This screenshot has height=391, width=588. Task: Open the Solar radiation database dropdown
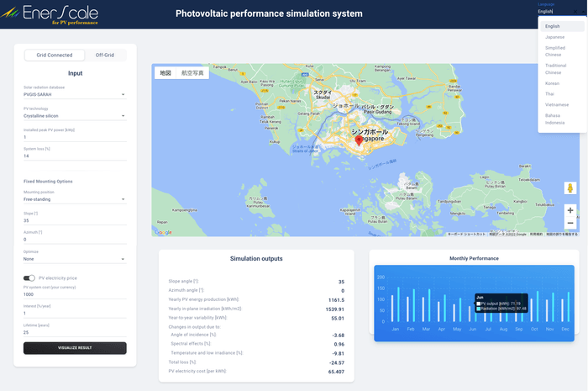tap(75, 95)
